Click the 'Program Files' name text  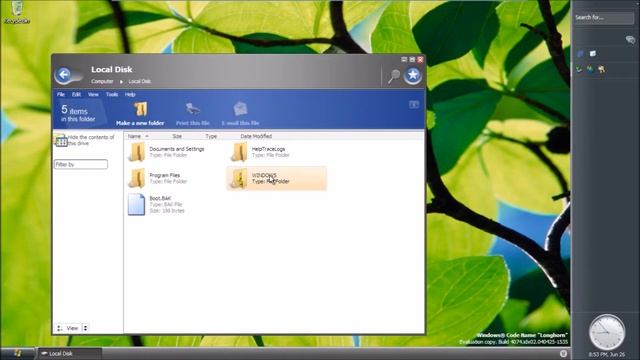(164, 175)
